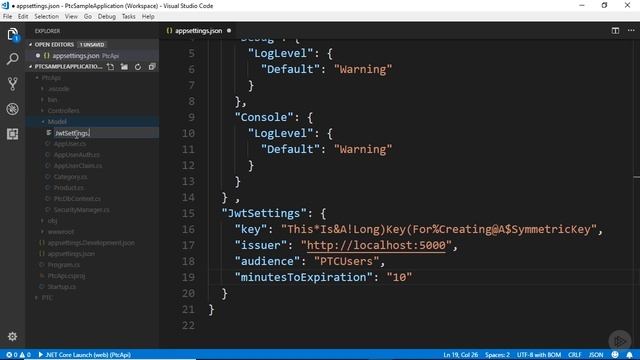Open the Extensions view in activity bar
Image resolution: width=640 pixels, height=360 pixels.
pyautogui.click(x=13, y=134)
